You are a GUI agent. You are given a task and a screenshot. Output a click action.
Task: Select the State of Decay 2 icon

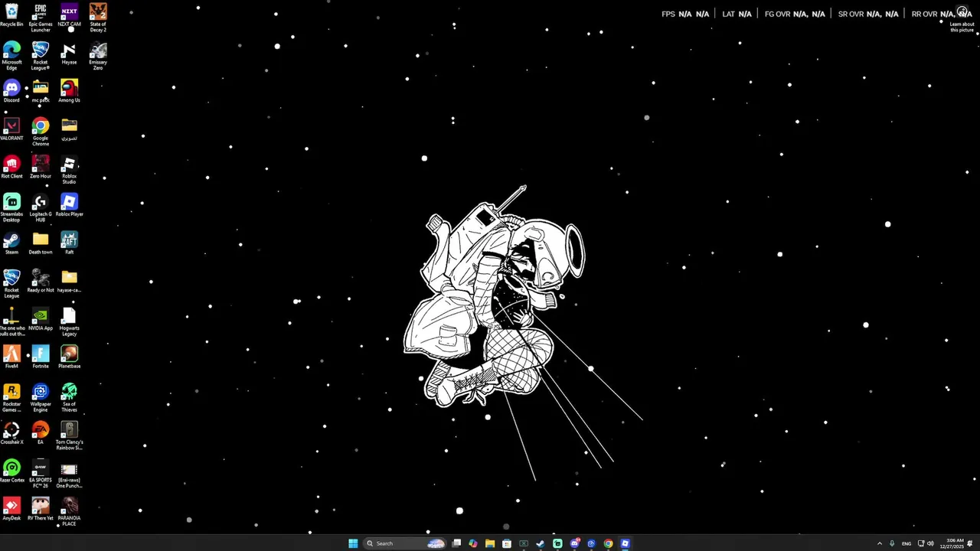pos(98,18)
